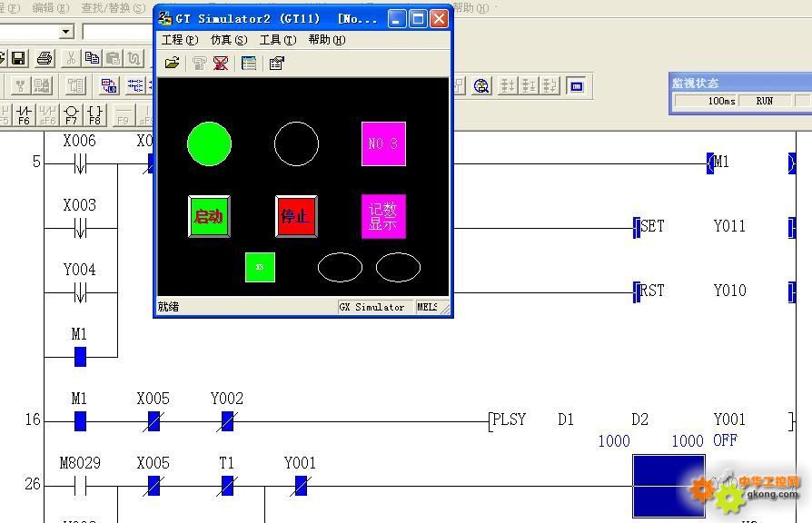Open the 仿真(S) menu in GT Simulator2

point(229,40)
